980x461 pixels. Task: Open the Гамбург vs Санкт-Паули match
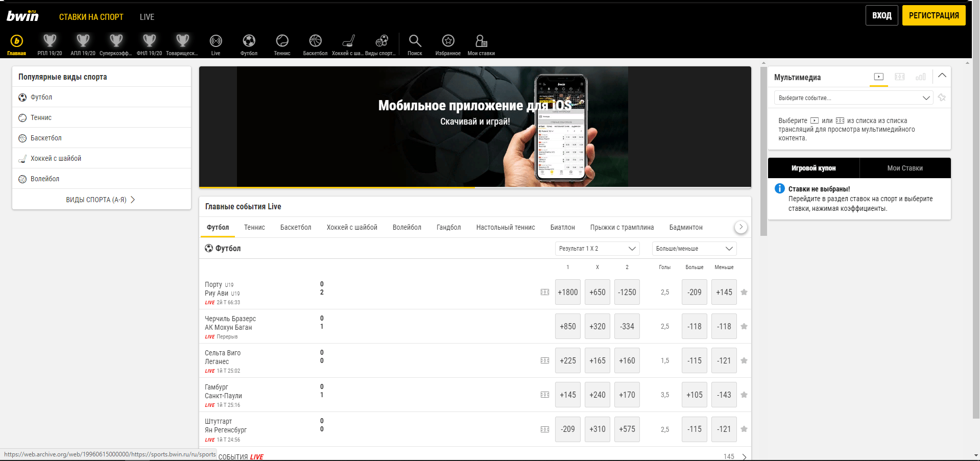point(223,391)
